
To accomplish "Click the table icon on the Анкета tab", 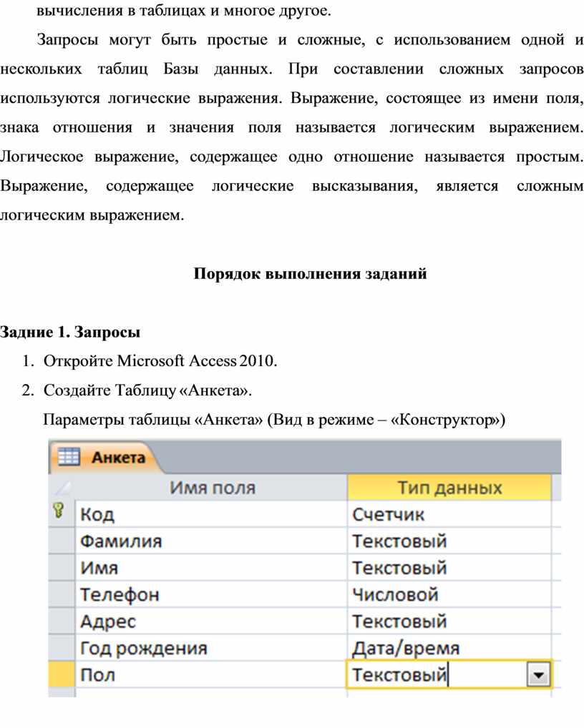I will point(68,457).
